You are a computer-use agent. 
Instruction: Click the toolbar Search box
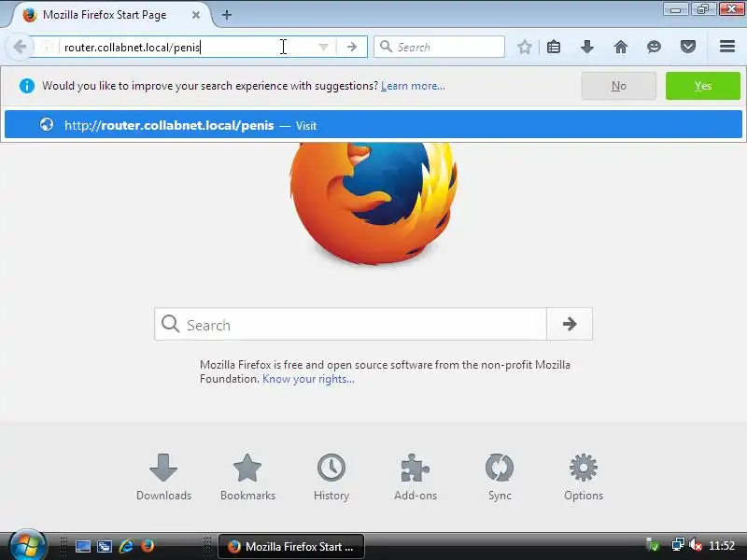click(439, 47)
